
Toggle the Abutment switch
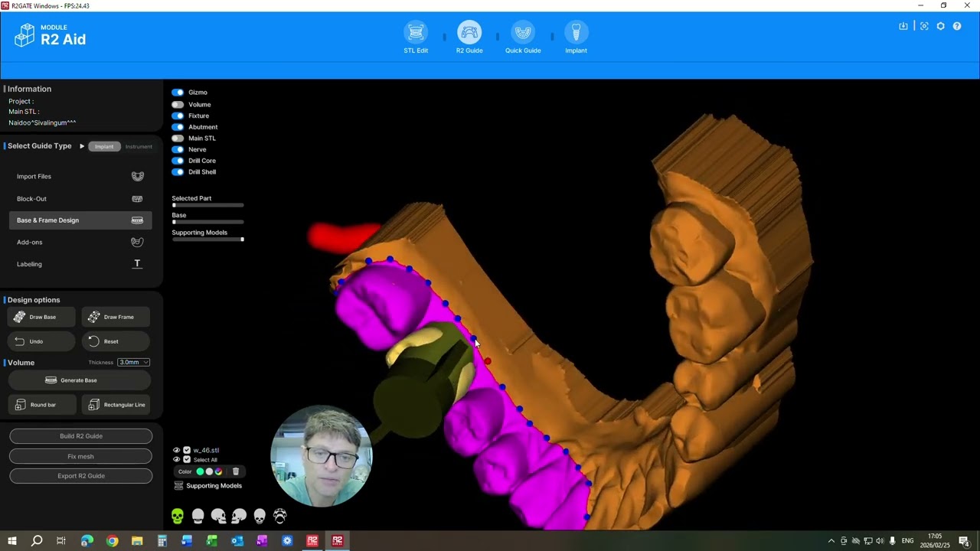(x=178, y=127)
